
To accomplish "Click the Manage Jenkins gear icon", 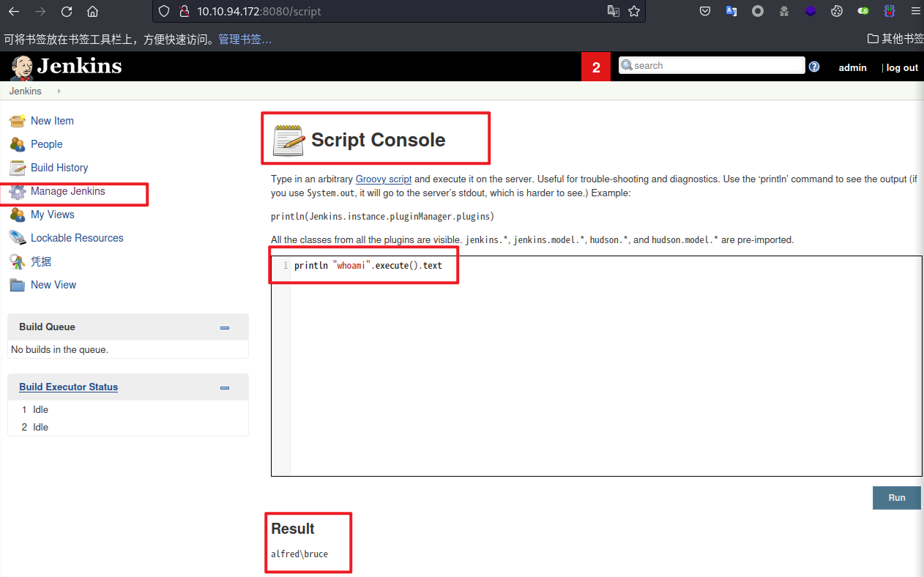I will tap(18, 192).
